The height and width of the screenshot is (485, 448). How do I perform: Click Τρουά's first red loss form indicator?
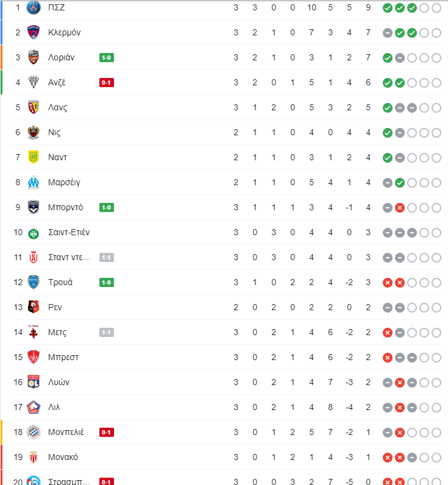[x=388, y=283]
